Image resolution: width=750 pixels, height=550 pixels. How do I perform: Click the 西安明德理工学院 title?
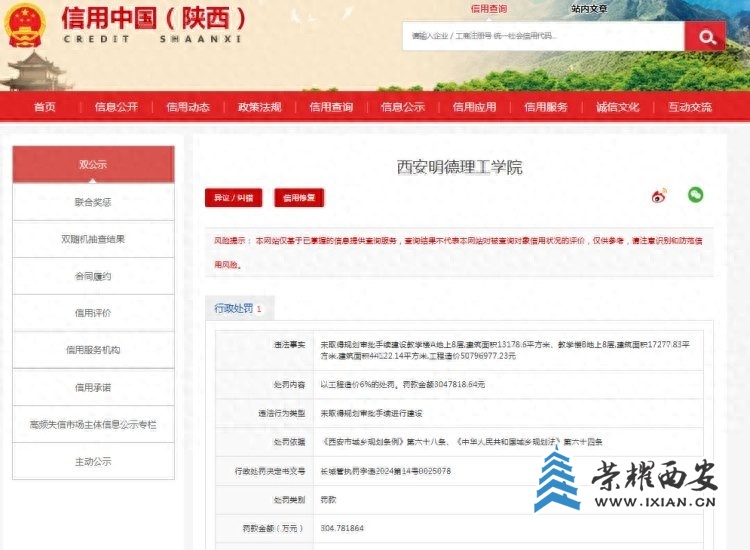coord(459,167)
